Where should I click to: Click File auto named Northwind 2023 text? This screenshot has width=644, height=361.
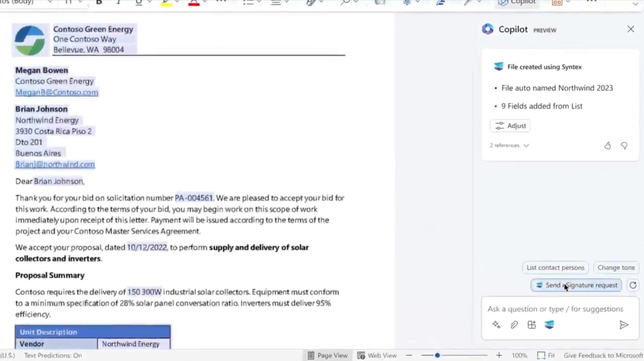pos(557,88)
